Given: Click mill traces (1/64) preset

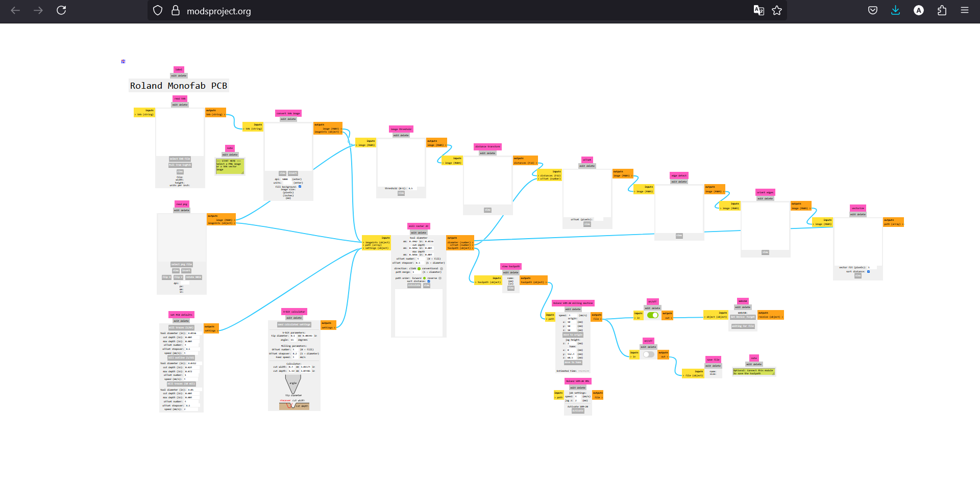Looking at the screenshot, I should point(181,327).
